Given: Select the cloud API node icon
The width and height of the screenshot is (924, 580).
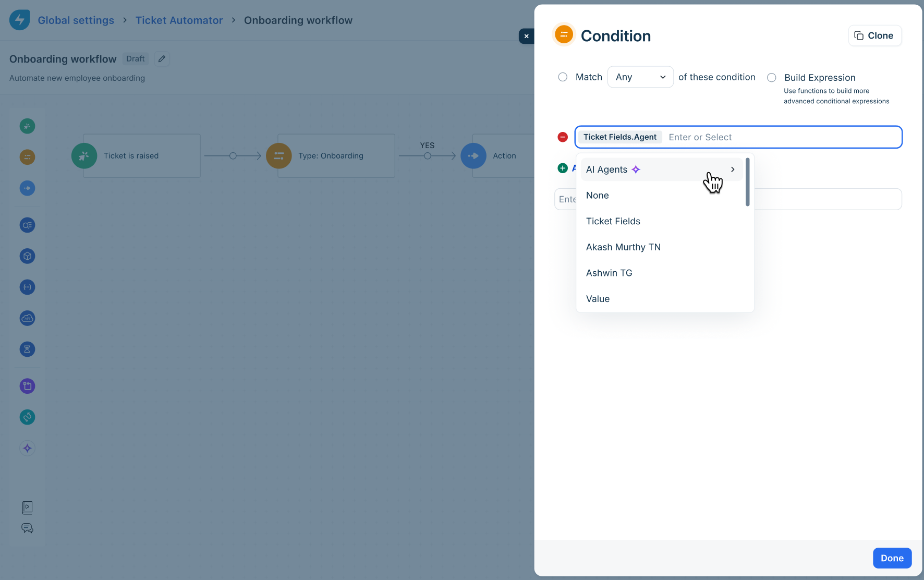Looking at the screenshot, I should point(27,318).
